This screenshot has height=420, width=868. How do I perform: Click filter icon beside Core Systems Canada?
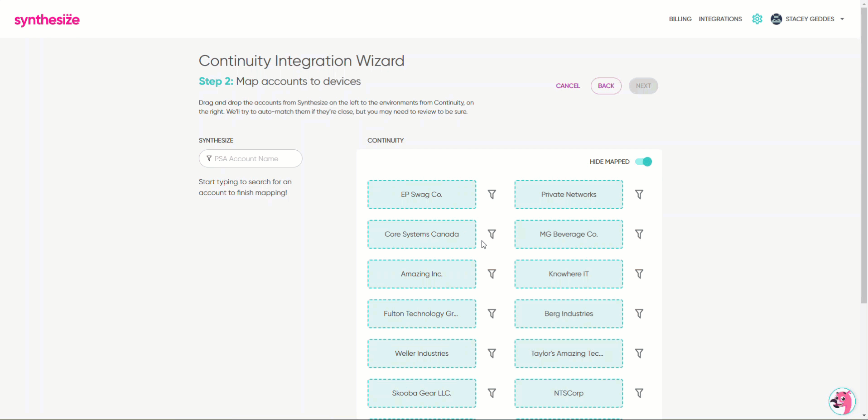point(492,234)
